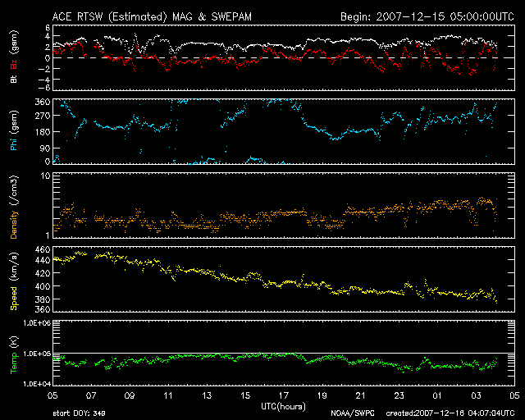Click the 'created:2007-12-16 04:07:04UTC' timestamp
The height and width of the screenshot is (420, 525).
(x=450, y=413)
